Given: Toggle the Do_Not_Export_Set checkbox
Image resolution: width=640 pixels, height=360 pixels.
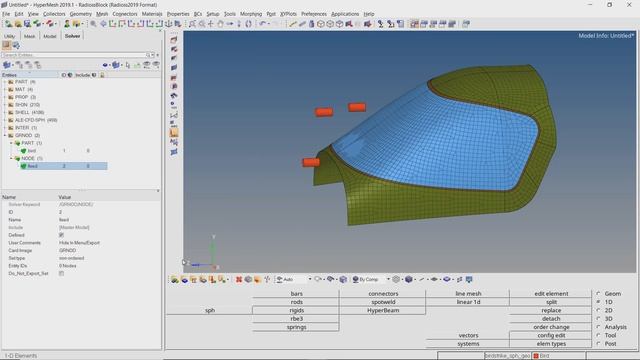Looking at the screenshot, I should pos(61,273).
